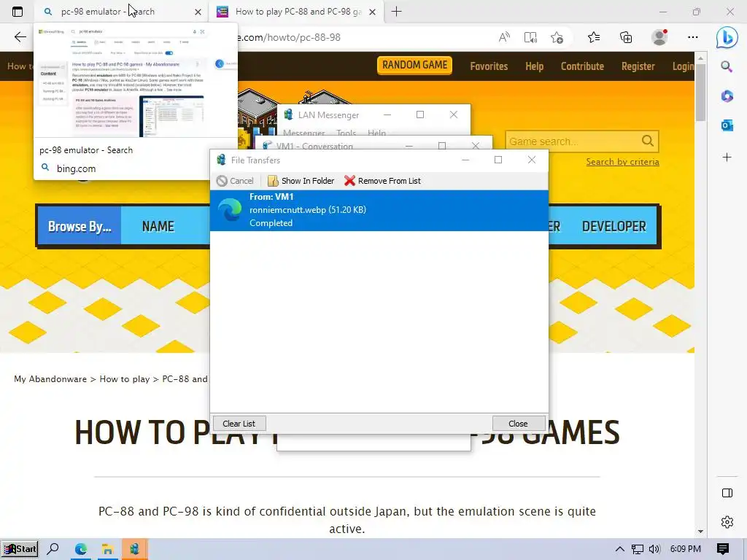Open Messenger menu in LAN Messenger
Image resolution: width=747 pixels, height=560 pixels.
point(304,133)
